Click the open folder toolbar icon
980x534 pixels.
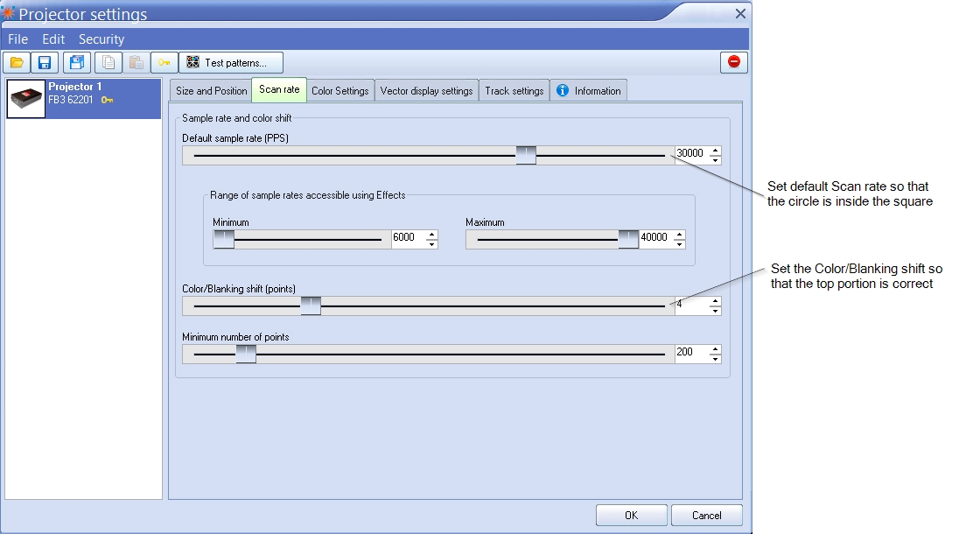(17, 62)
